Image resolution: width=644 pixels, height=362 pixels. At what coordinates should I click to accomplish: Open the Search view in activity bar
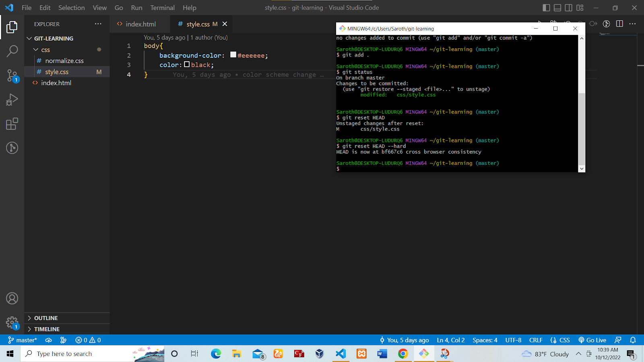tap(12, 51)
